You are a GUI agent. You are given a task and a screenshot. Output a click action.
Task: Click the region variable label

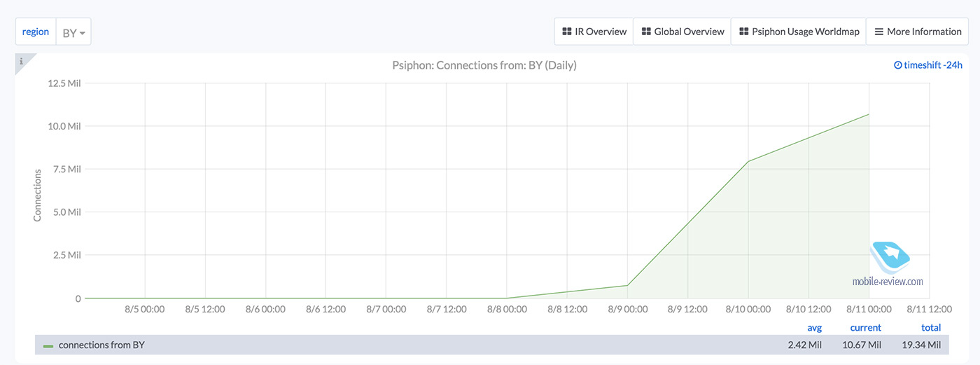(36, 32)
